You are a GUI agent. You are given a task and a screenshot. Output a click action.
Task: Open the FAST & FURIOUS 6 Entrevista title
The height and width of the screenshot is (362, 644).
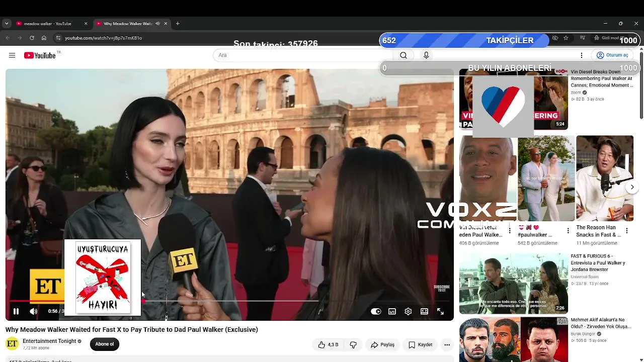point(598,263)
